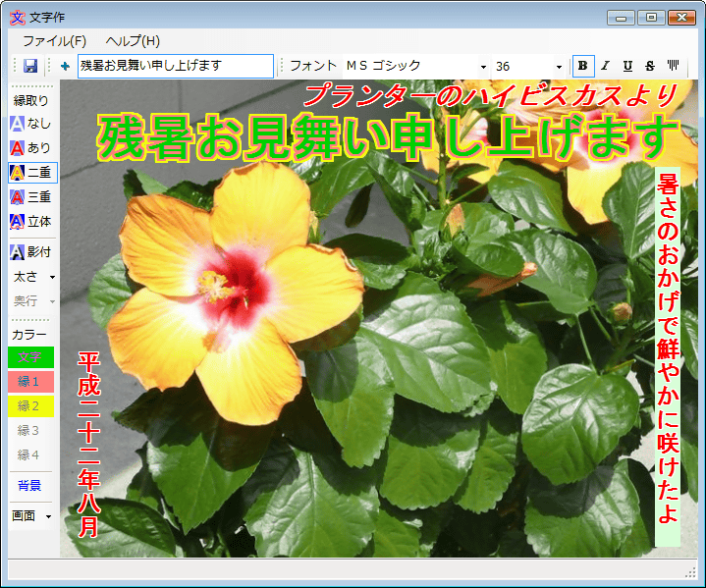Toggle bold formatting button

tap(583, 66)
